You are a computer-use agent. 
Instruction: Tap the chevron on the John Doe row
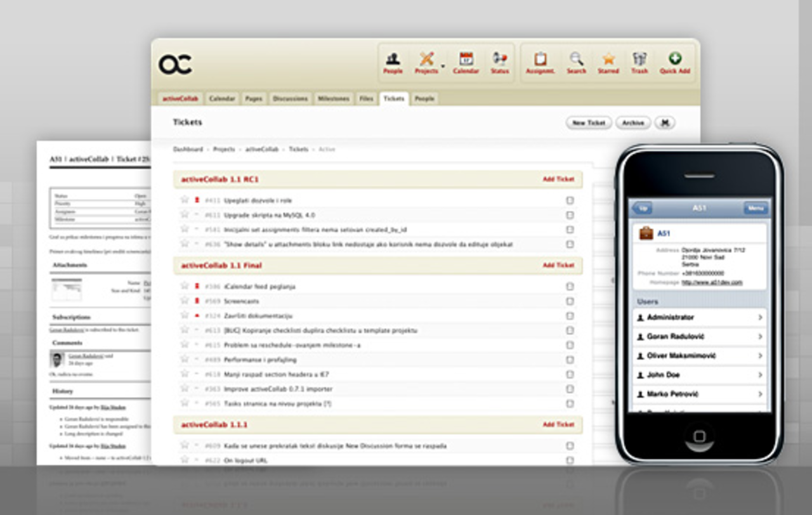pyautogui.click(x=760, y=375)
